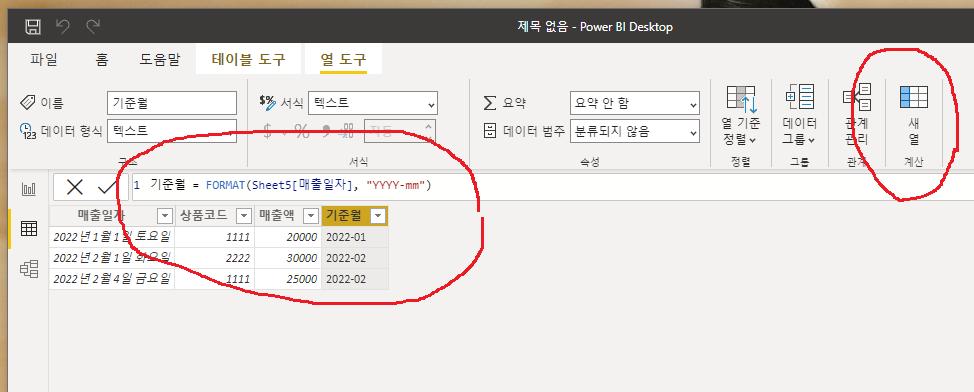Open the 데이터 범주 category dropdown

[635, 131]
